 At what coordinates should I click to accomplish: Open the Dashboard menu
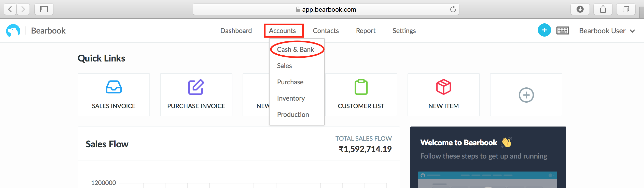[236, 31]
